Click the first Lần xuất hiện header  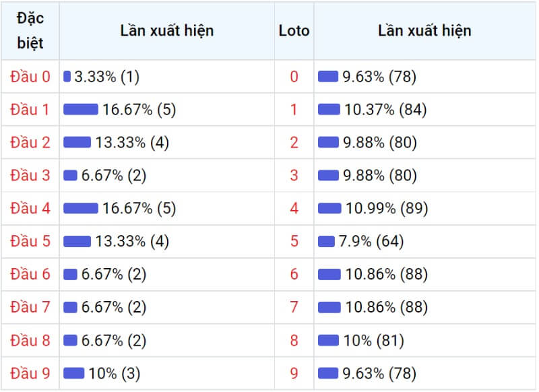tap(166, 30)
